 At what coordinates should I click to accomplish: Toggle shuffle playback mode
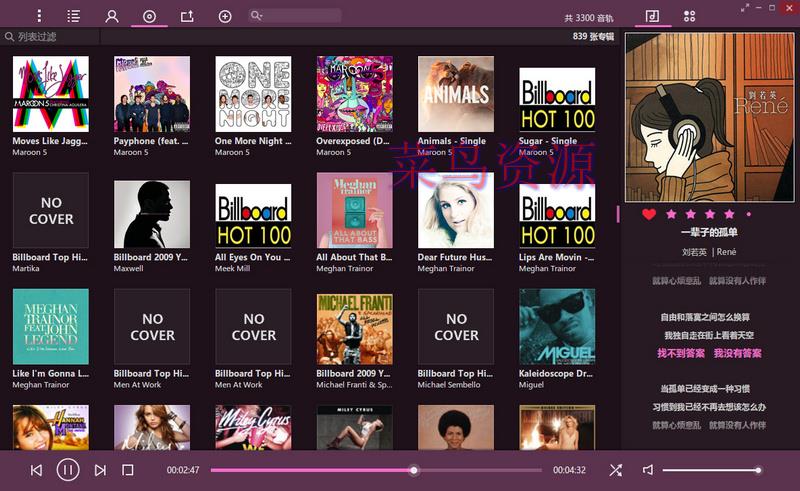pos(616,470)
